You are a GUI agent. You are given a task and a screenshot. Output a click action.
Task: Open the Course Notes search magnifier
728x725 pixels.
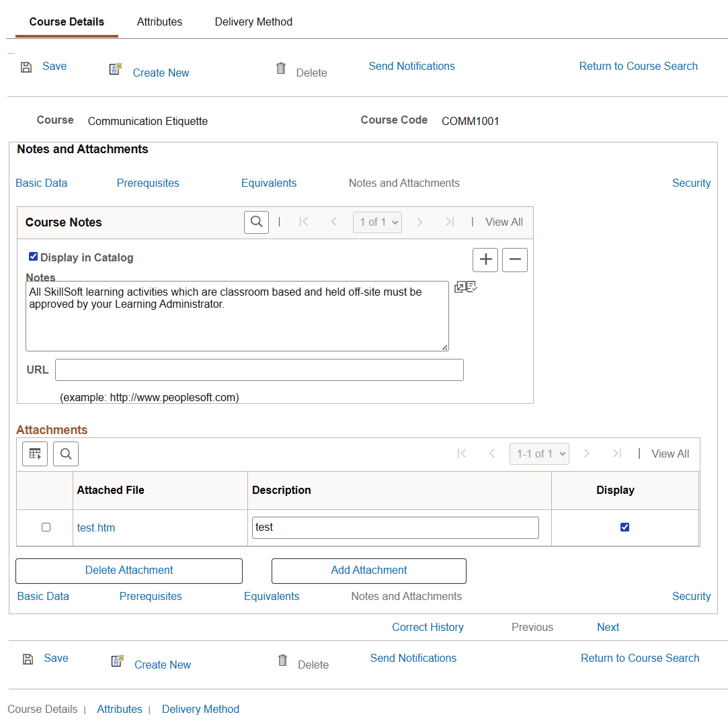pyautogui.click(x=256, y=222)
